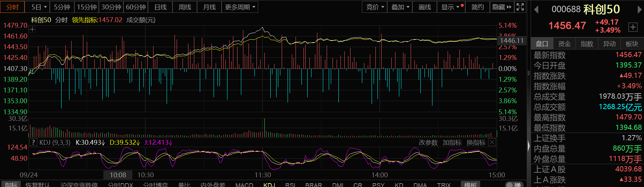Switch to the 日线 daily chart tab
This screenshot has width=644, height=187.
pos(160,7)
